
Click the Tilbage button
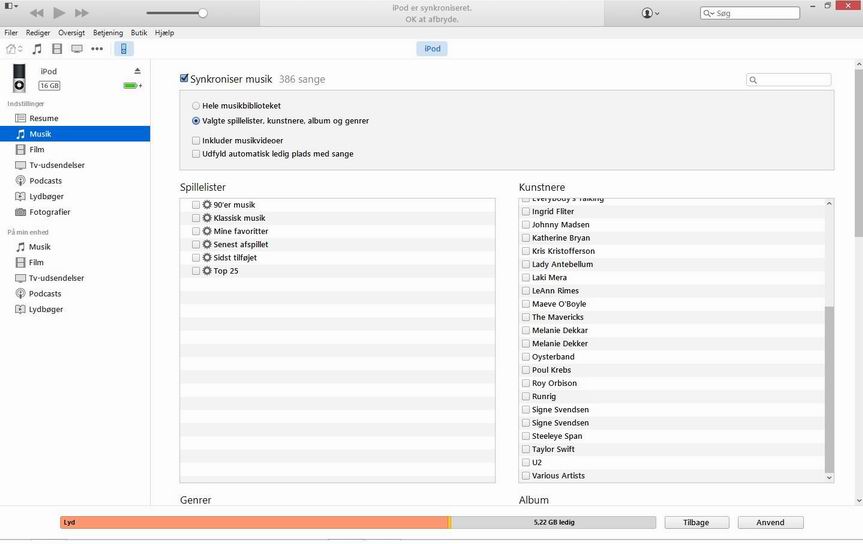(x=696, y=523)
